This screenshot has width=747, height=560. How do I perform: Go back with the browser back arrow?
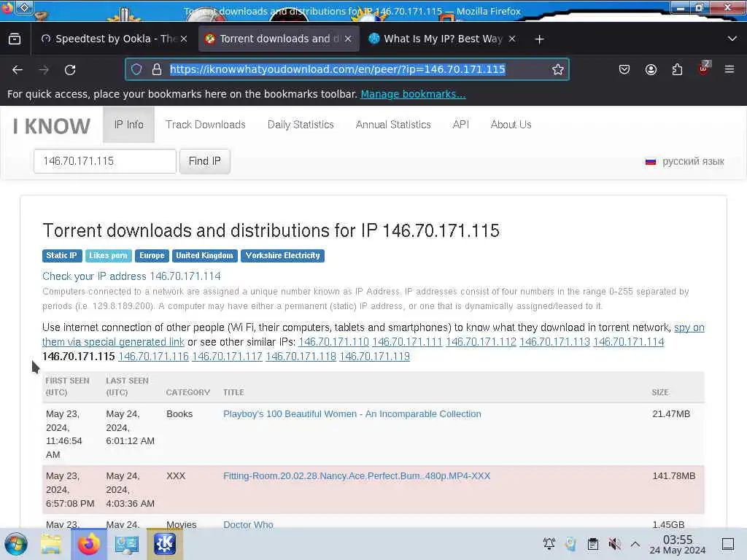pyautogui.click(x=18, y=70)
